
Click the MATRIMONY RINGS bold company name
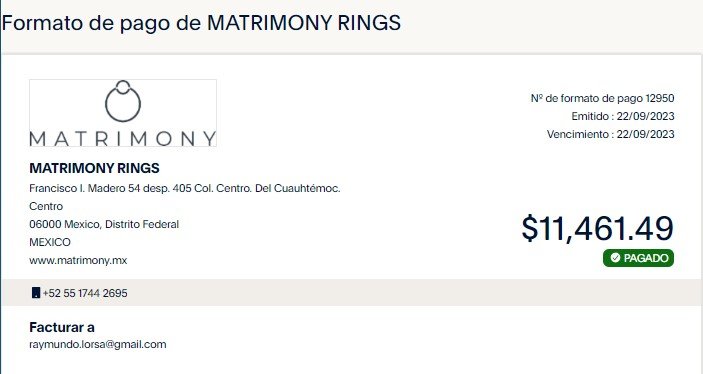tap(94, 168)
